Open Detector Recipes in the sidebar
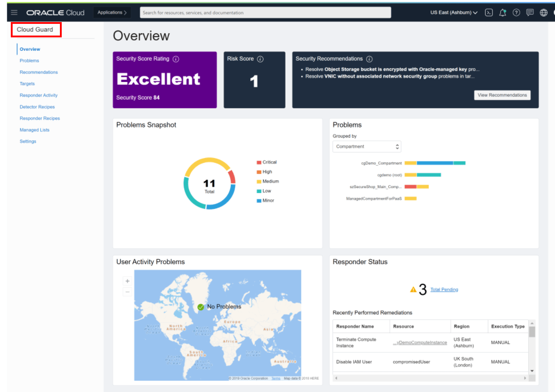 pyautogui.click(x=37, y=107)
